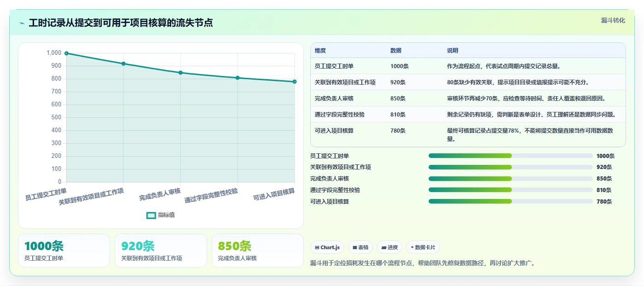644x286 pixels.
Task: Click the 完成负责人审核 progress bar
Action: 511,179
